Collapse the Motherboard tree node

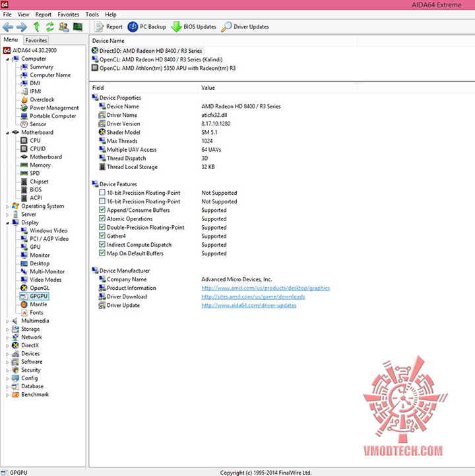[7, 133]
